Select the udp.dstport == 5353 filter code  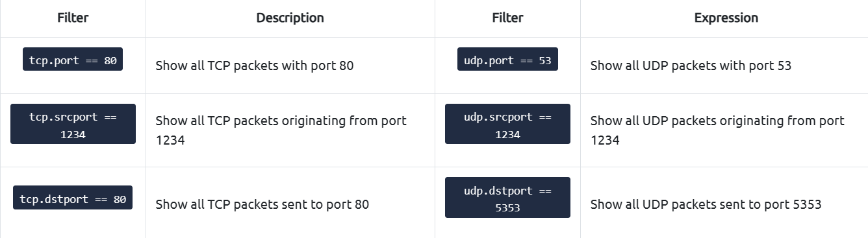507,197
